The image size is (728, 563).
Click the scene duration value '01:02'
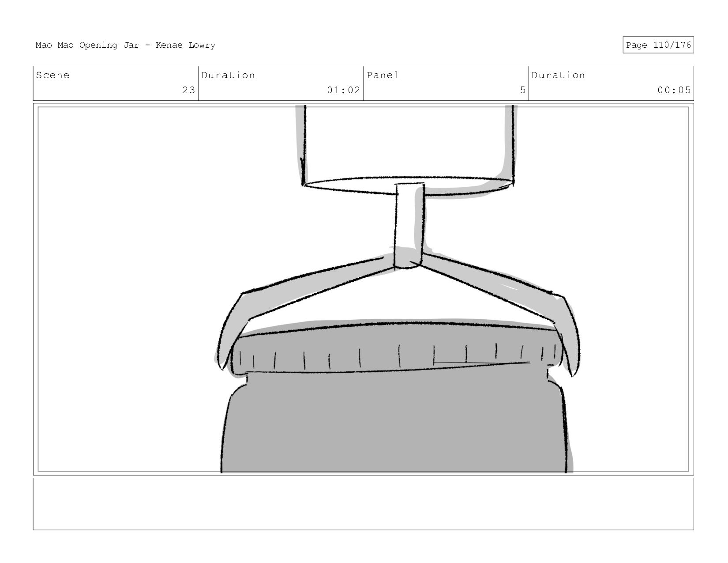click(x=343, y=90)
